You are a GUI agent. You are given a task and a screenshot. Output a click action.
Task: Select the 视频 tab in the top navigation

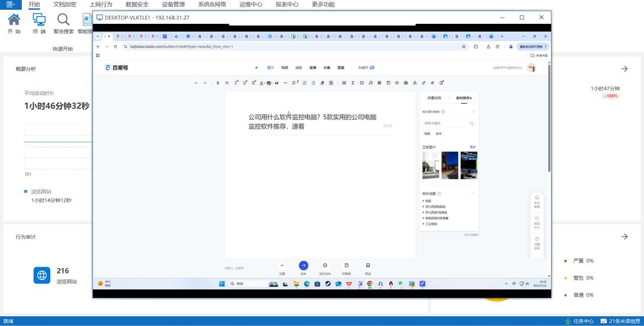(285, 68)
